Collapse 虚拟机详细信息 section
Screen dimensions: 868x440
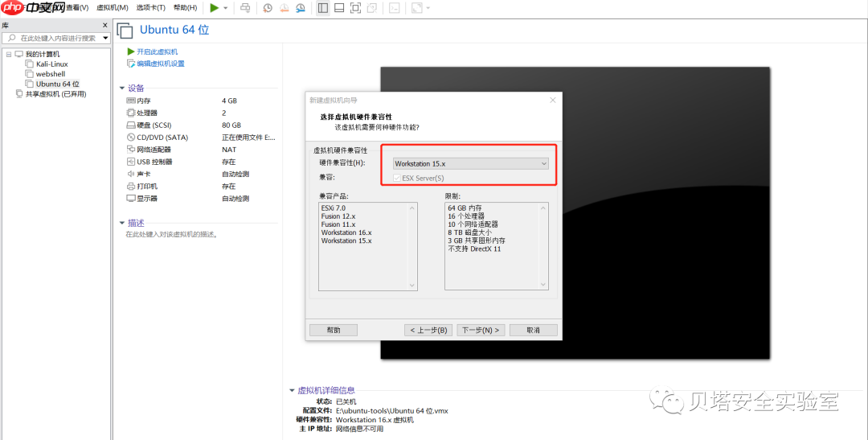coord(292,391)
